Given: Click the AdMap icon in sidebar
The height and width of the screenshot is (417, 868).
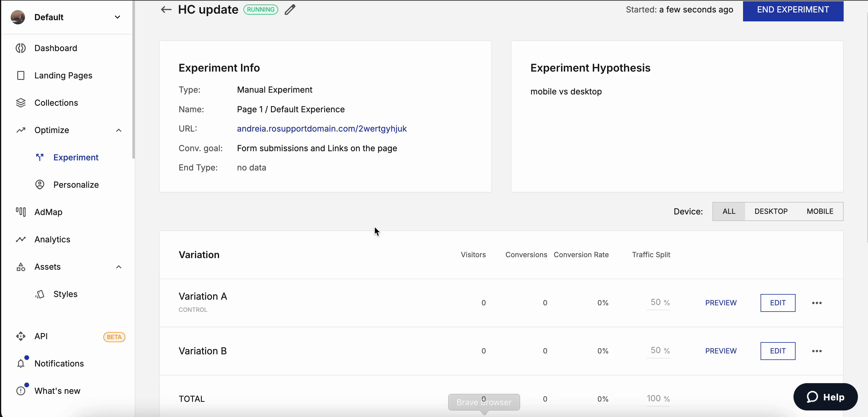Looking at the screenshot, I should tap(21, 212).
